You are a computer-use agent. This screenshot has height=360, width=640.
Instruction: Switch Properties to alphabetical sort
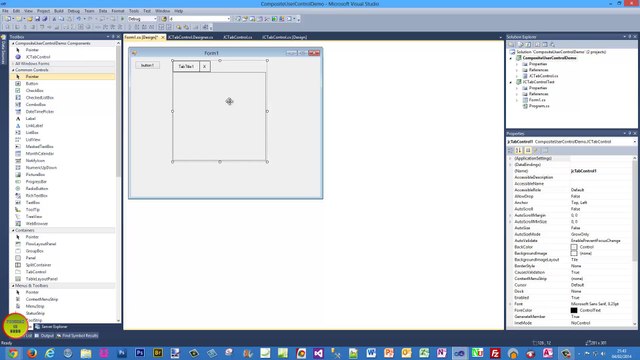[519, 151]
